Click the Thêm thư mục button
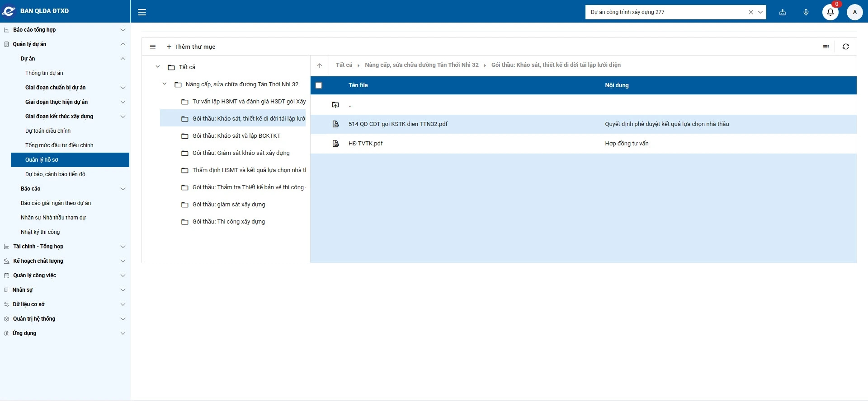Viewport: 868px width, 415px height. pos(191,47)
